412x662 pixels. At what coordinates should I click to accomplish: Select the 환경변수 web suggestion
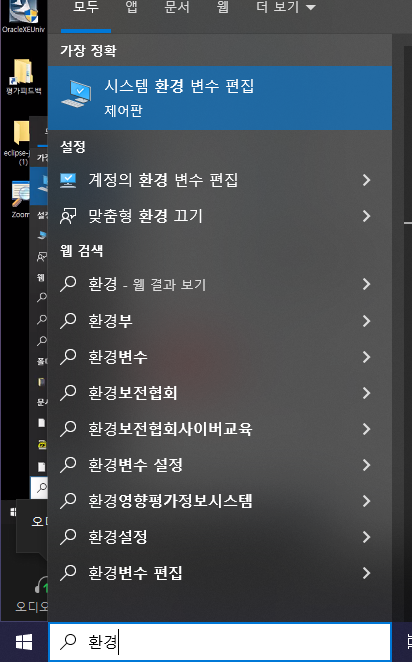point(220,357)
